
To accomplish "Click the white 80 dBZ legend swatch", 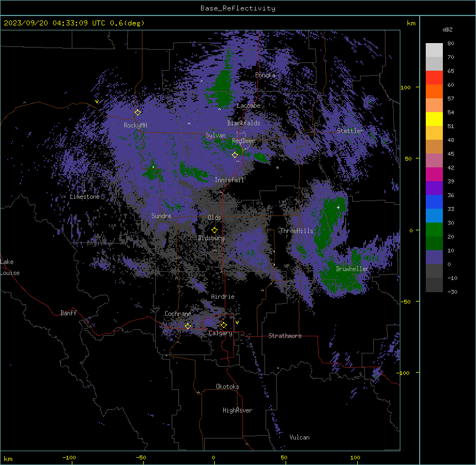I will (434, 50).
